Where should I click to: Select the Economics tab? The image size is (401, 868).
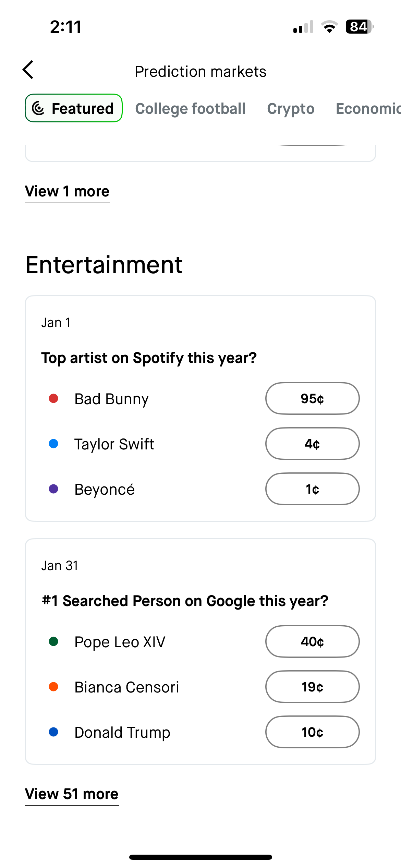367,108
